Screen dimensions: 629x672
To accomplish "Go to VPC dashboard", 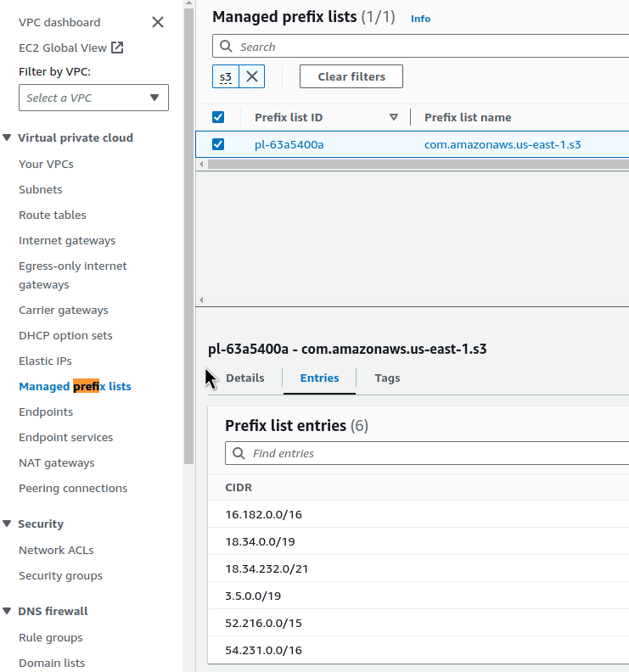I will pyautogui.click(x=59, y=22).
